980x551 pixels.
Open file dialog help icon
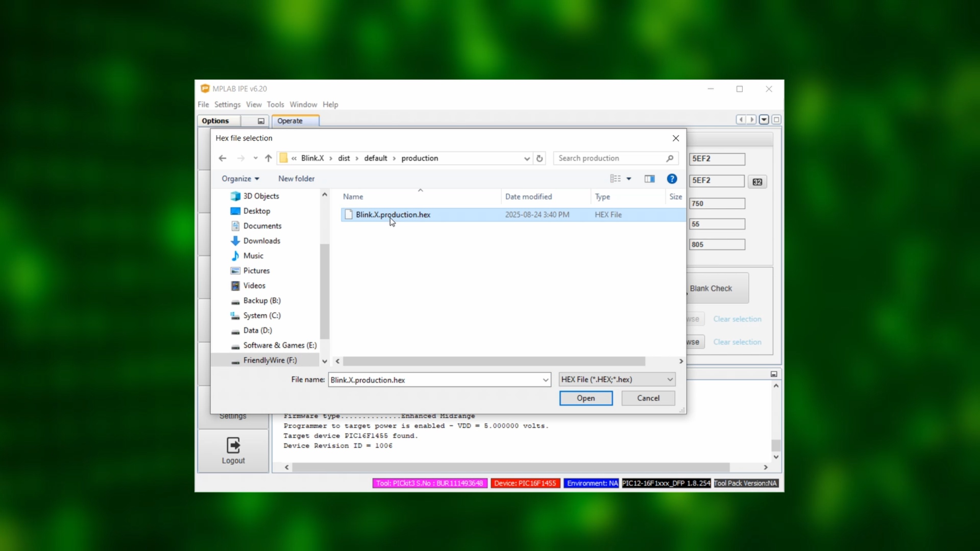click(671, 179)
